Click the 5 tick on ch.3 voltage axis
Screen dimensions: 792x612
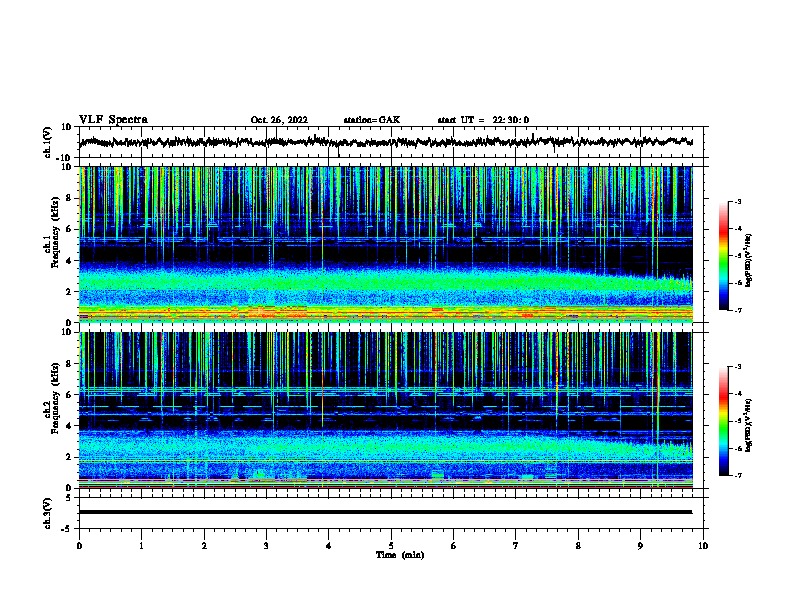70,498
